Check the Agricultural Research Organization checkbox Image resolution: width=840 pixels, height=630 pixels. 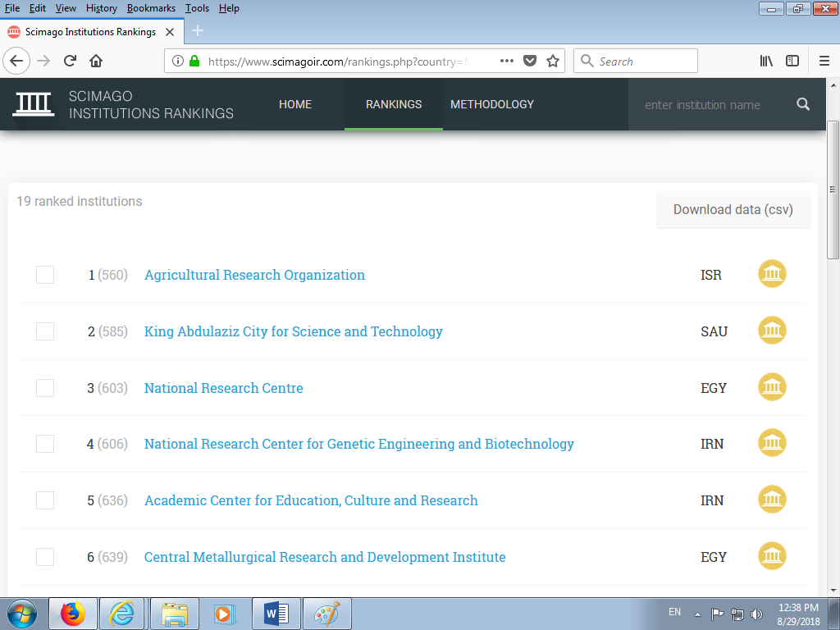[45, 275]
